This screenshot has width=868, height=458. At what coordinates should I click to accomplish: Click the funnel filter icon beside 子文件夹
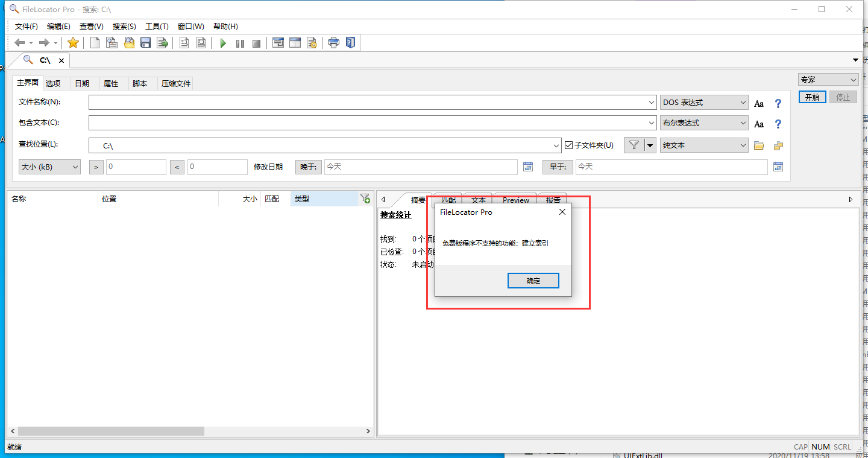coord(634,145)
